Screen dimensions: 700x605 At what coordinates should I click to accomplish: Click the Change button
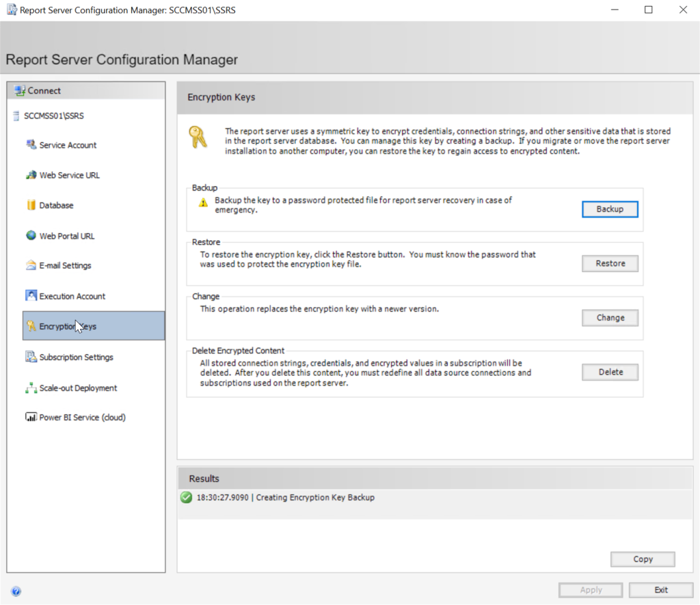coord(610,318)
